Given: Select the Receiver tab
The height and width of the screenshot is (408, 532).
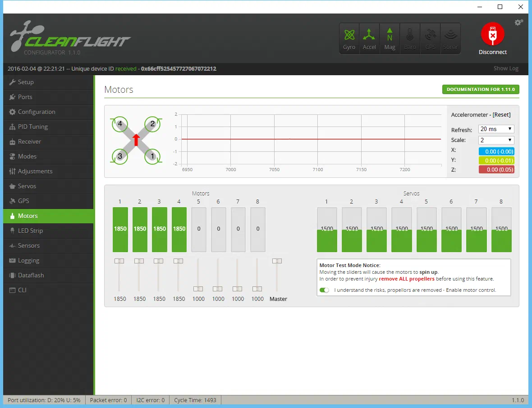Looking at the screenshot, I should (x=48, y=142).
